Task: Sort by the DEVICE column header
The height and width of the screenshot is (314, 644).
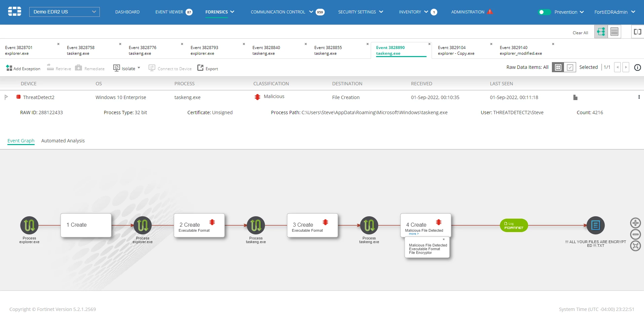Action: coord(29,84)
